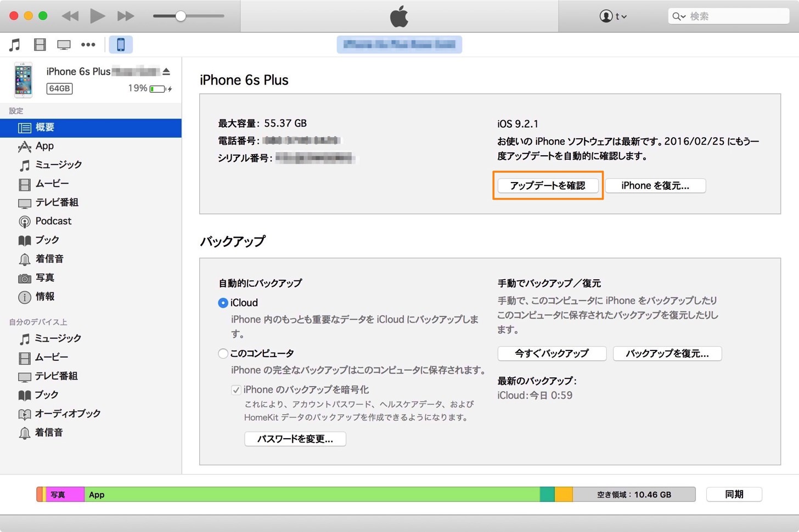Click the green App storage segment
Image resolution: width=799 pixels, height=532 pixels.
pyautogui.click(x=312, y=494)
